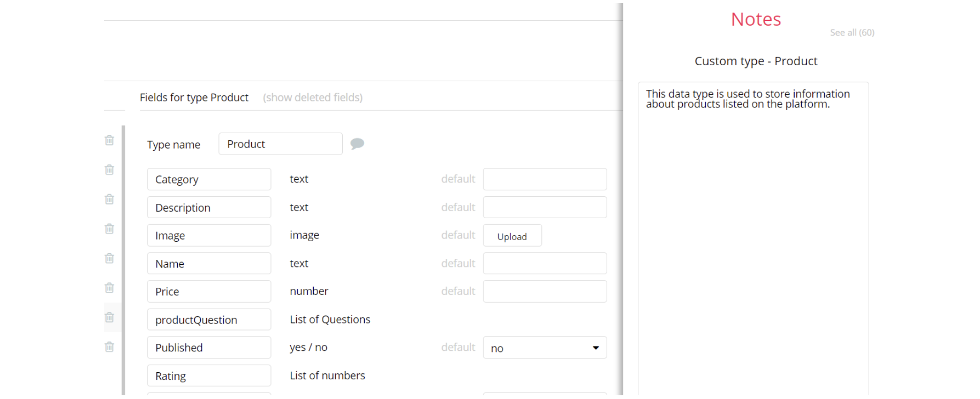Show deleted fields for type Product

(x=313, y=97)
